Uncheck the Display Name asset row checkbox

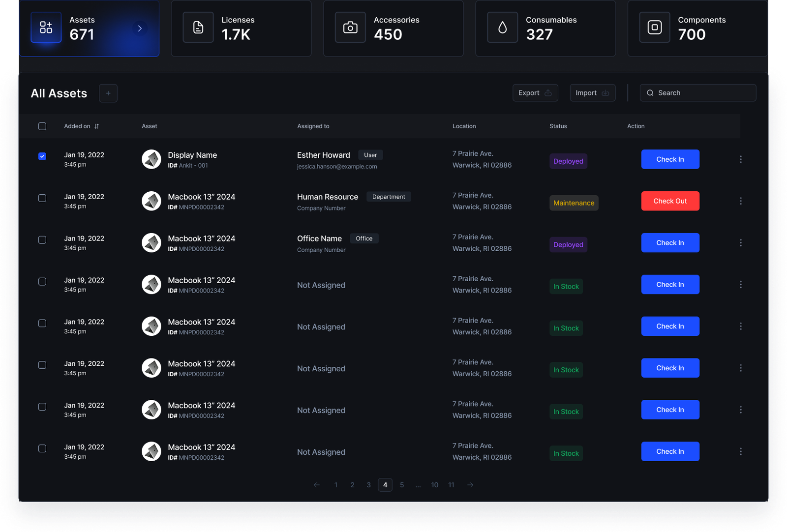tap(42, 156)
